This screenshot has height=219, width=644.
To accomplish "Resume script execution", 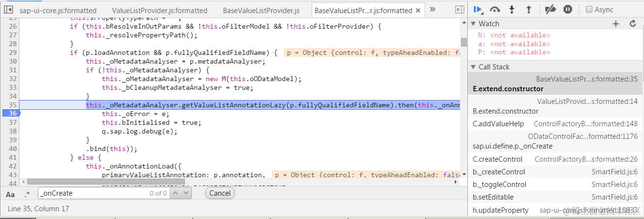I will [x=479, y=9].
